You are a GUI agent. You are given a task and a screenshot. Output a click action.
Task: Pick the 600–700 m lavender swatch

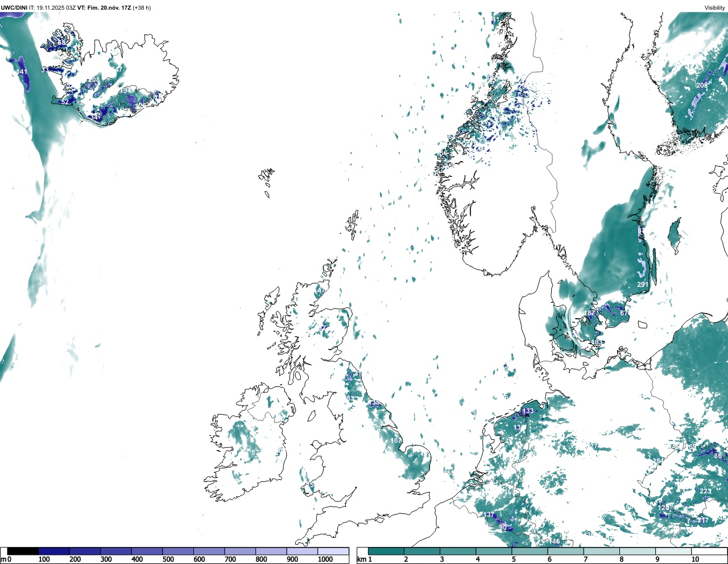pos(209,551)
